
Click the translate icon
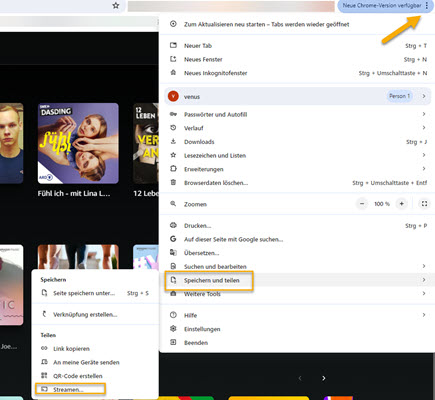click(173, 253)
